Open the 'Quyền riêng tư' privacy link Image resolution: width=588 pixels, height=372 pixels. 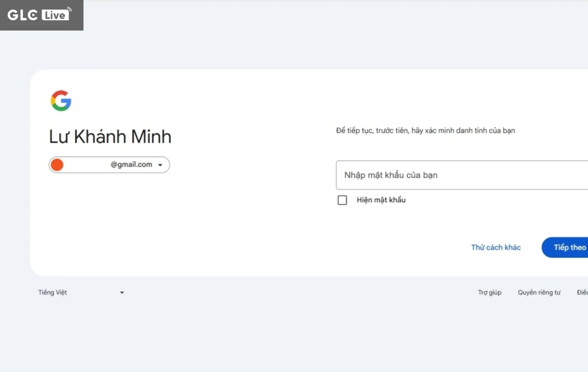pos(539,293)
